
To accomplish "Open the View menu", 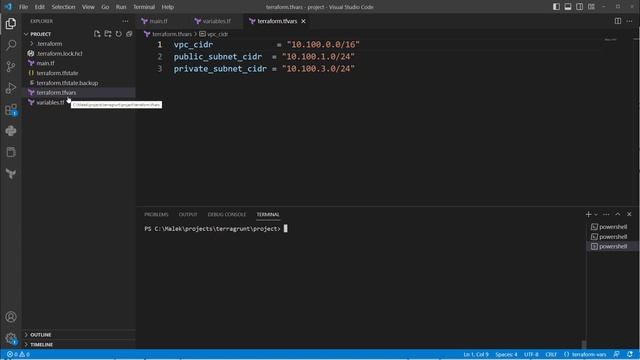I will (x=88, y=7).
